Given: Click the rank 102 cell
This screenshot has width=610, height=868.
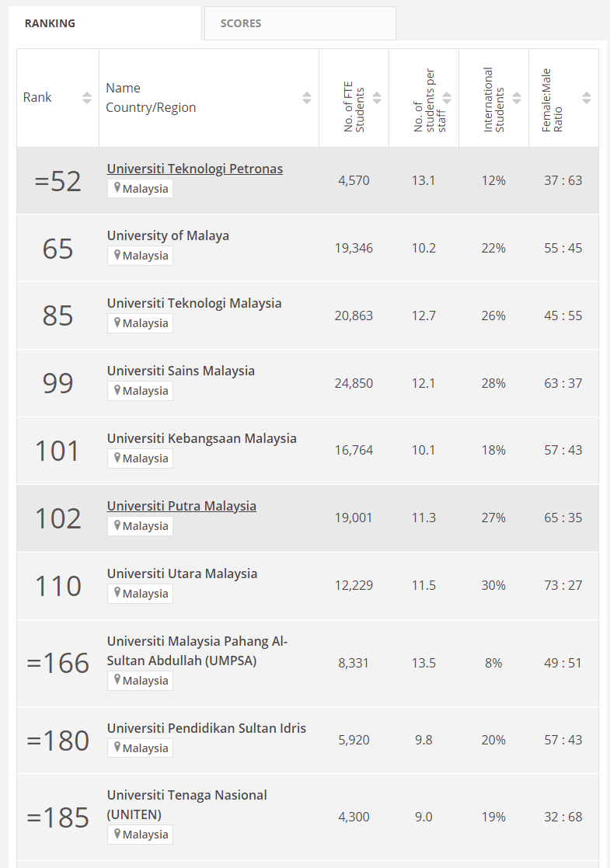Looking at the screenshot, I should tap(58, 518).
